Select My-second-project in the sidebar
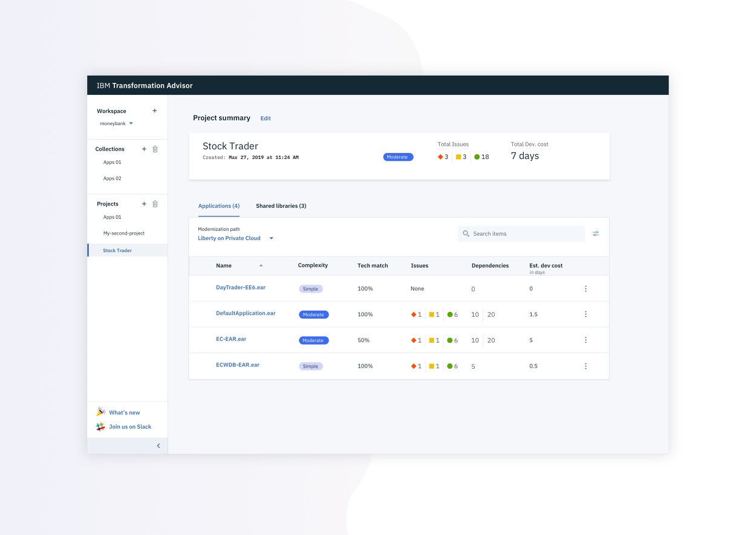The height and width of the screenshot is (535, 756). (123, 233)
